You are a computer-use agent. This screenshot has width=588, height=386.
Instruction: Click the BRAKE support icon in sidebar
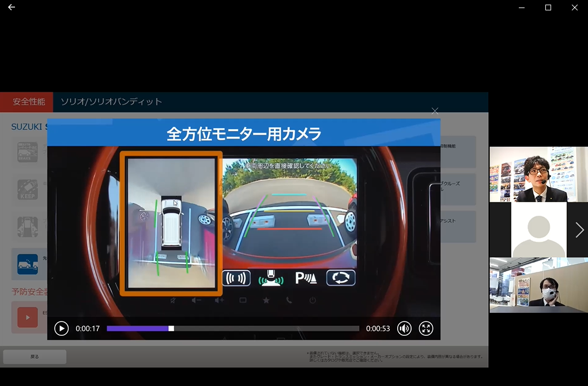coord(28,152)
